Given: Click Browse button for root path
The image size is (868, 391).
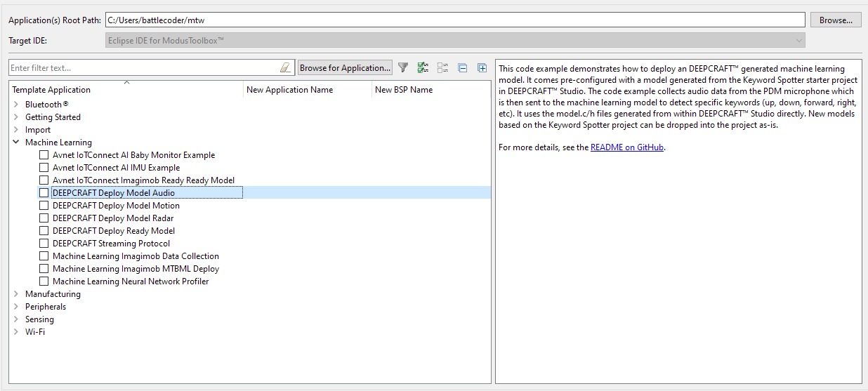Looking at the screenshot, I should (x=836, y=20).
